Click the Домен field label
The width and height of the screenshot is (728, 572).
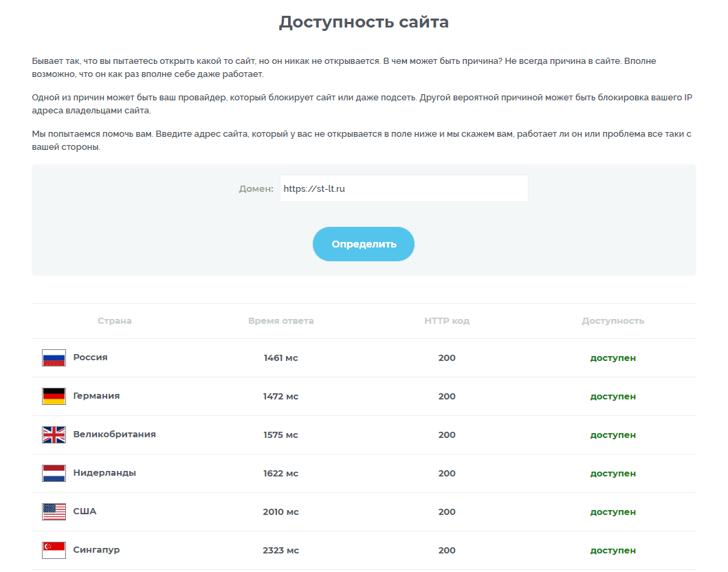click(x=256, y=189)
